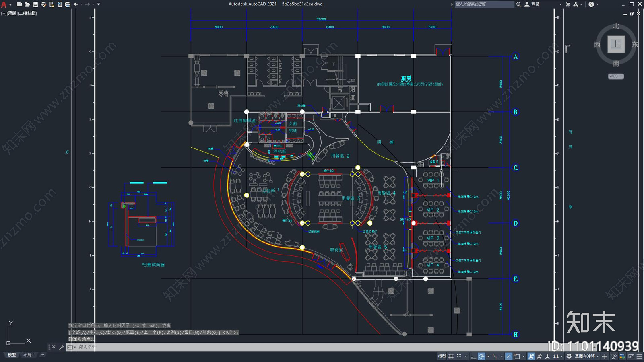The image size is (644, 362).
Task: Open the [二维线框] visual style menu
Action: [x=27, y=13]
